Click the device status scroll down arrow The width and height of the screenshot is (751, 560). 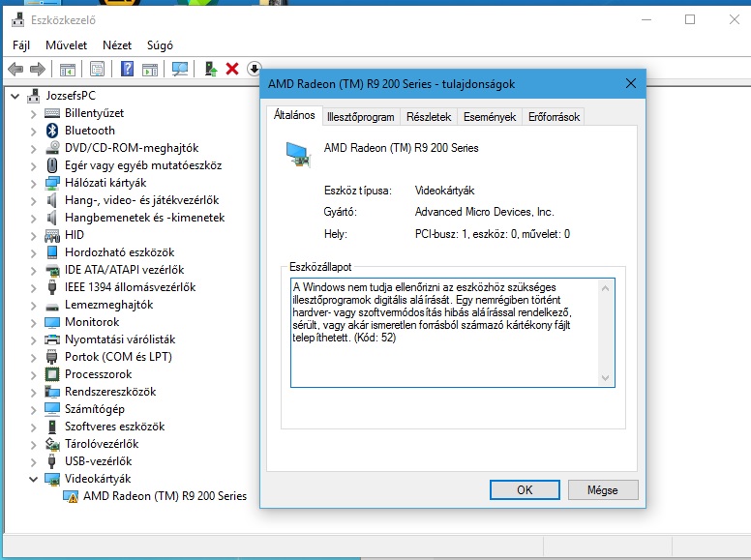point(606,378)
